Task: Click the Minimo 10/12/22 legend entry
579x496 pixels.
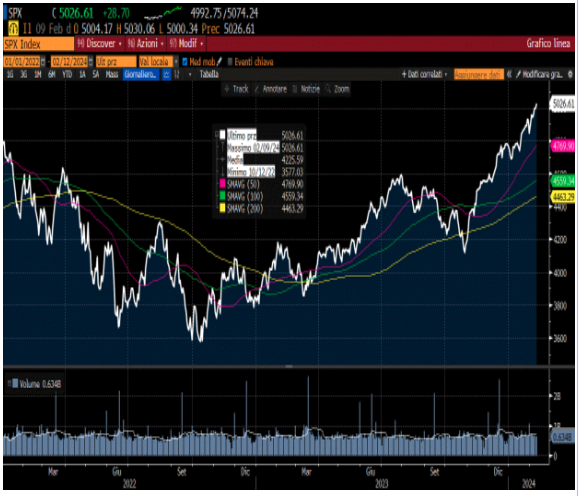Action: click(x=251, y=171)
